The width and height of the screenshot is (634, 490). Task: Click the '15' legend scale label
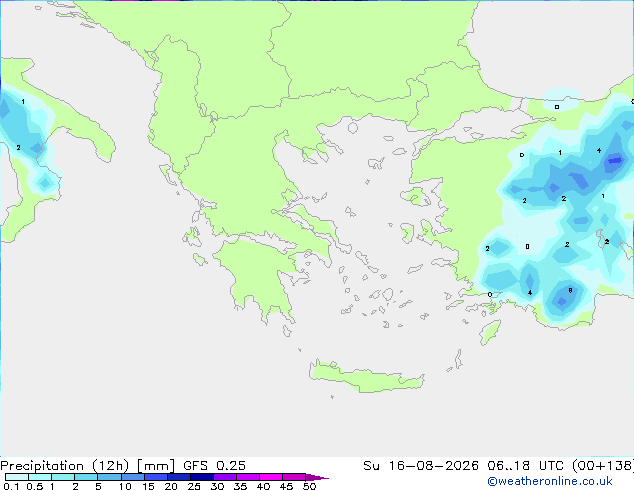[148, 486]
